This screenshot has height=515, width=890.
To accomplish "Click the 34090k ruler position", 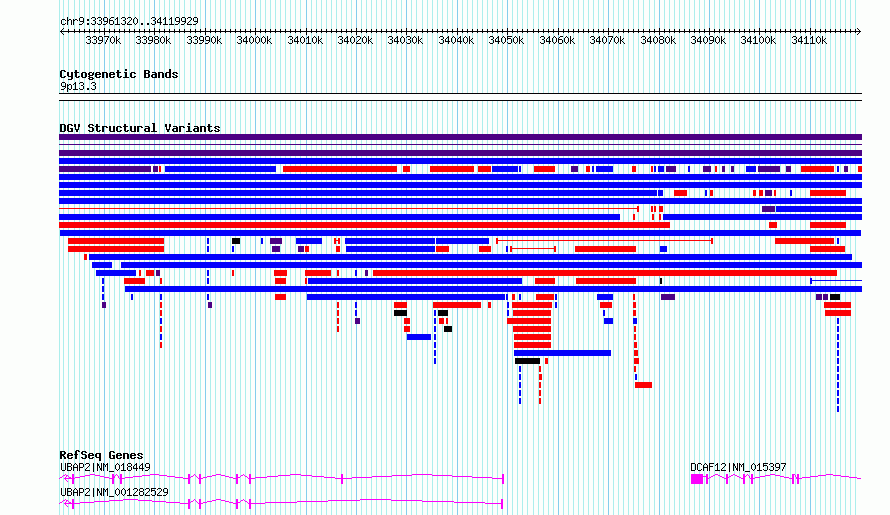I will [708, 40].
